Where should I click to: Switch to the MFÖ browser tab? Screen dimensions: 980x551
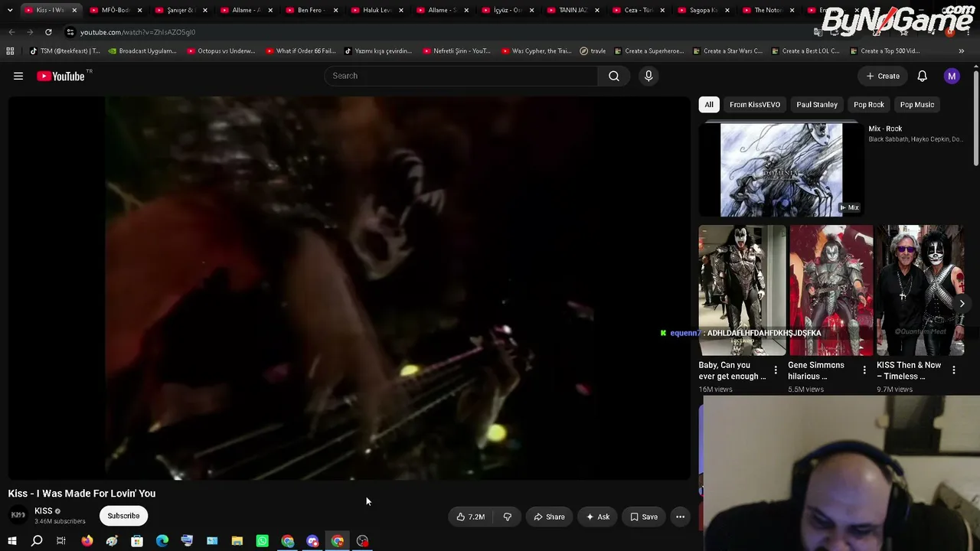[115, 10]
